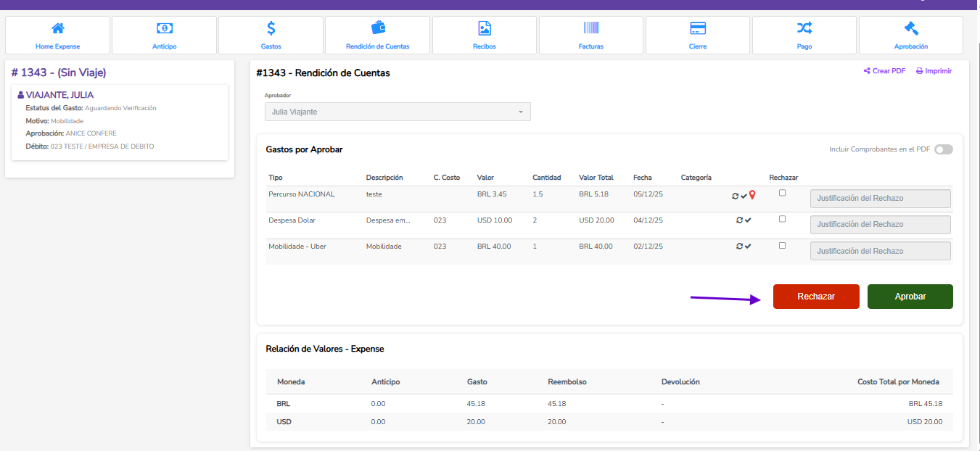The image size is (980, 451).
Task: Enable Incluir Comprobantes en el PDF toggle
Action: pos(943,149)
